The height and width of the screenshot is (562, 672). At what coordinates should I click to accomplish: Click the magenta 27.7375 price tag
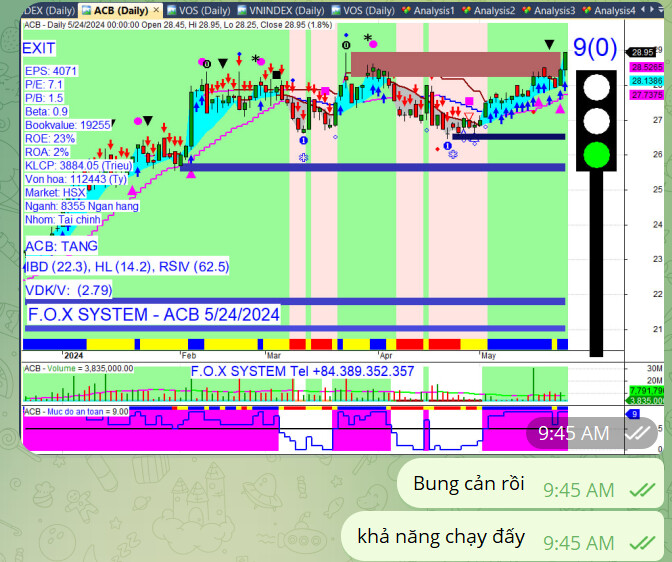click(647, 95)
